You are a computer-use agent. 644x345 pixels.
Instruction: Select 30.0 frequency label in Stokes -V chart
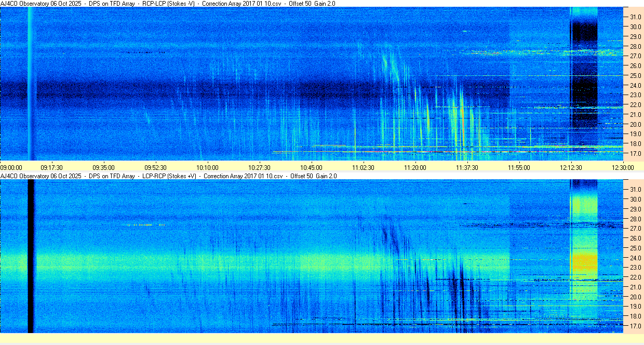[636, 26]
